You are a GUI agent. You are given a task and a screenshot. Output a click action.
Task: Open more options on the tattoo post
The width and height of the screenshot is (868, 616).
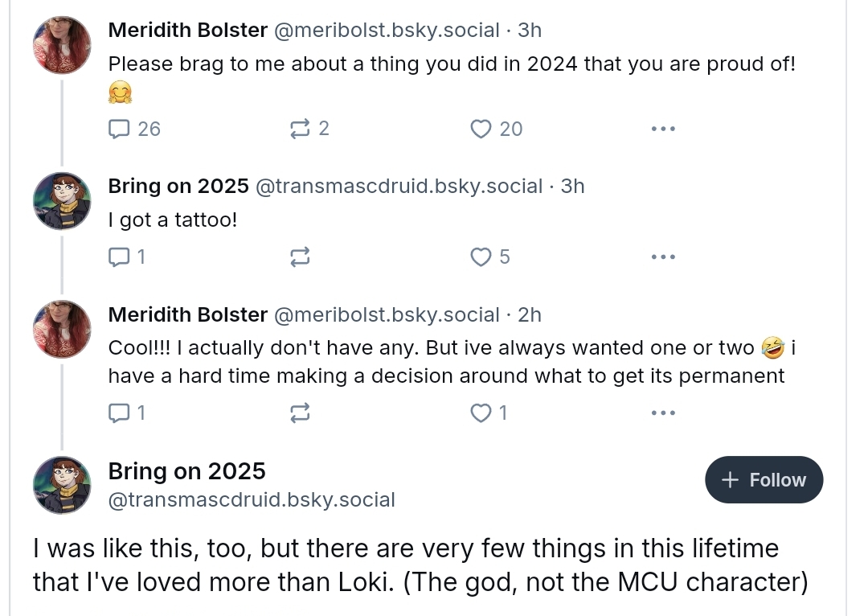point(662,257)
